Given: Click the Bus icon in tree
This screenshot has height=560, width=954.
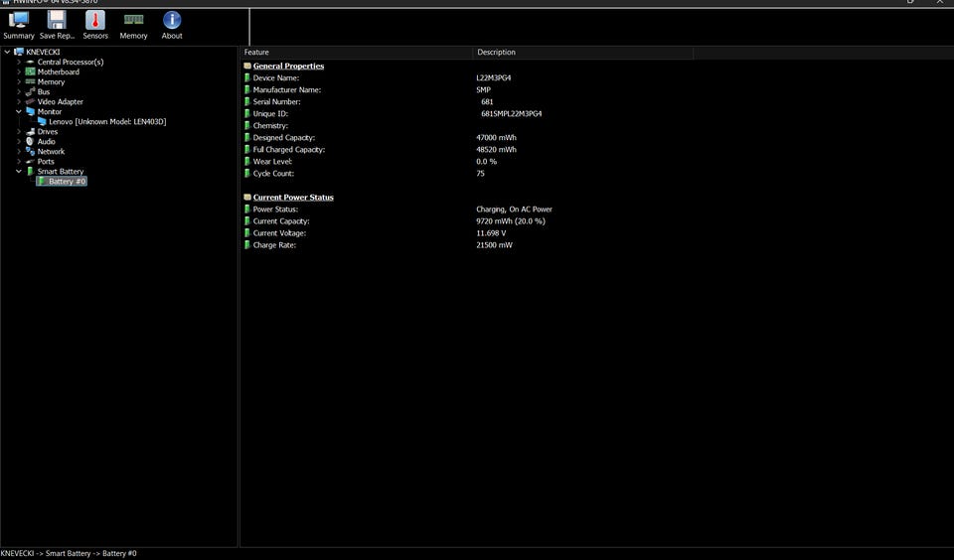Looking at the screenshot, I should pyautogui.click(x=31, y=91).
